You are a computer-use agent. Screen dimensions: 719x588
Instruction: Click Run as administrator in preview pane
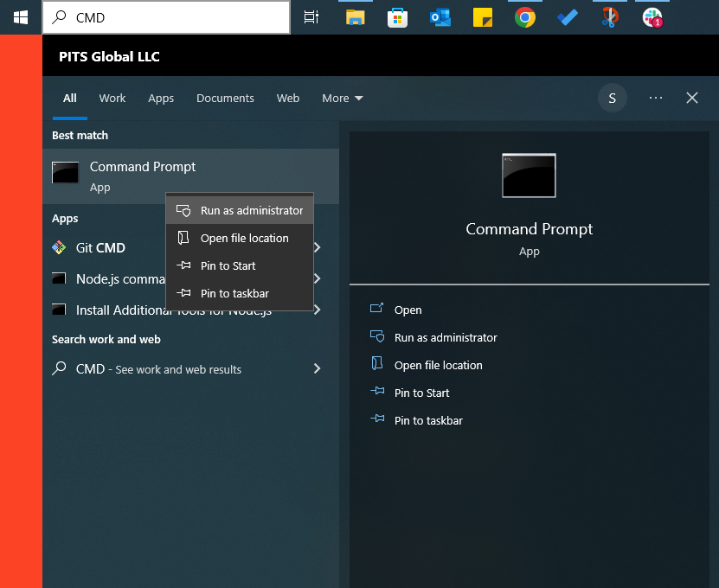tap(446, 338)
